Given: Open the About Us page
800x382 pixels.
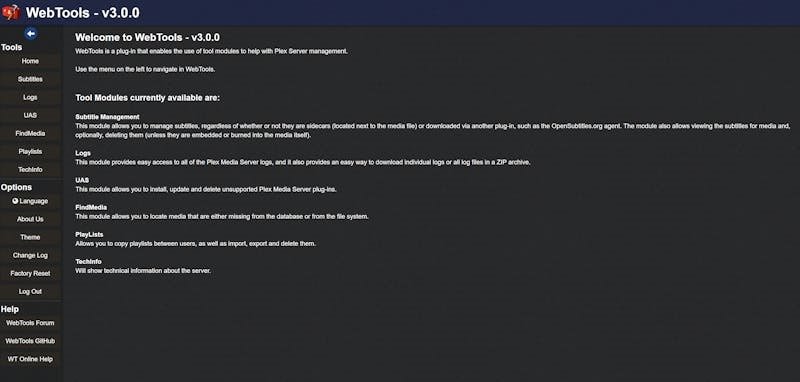Looking at the screenshot, I should [30, 219].
